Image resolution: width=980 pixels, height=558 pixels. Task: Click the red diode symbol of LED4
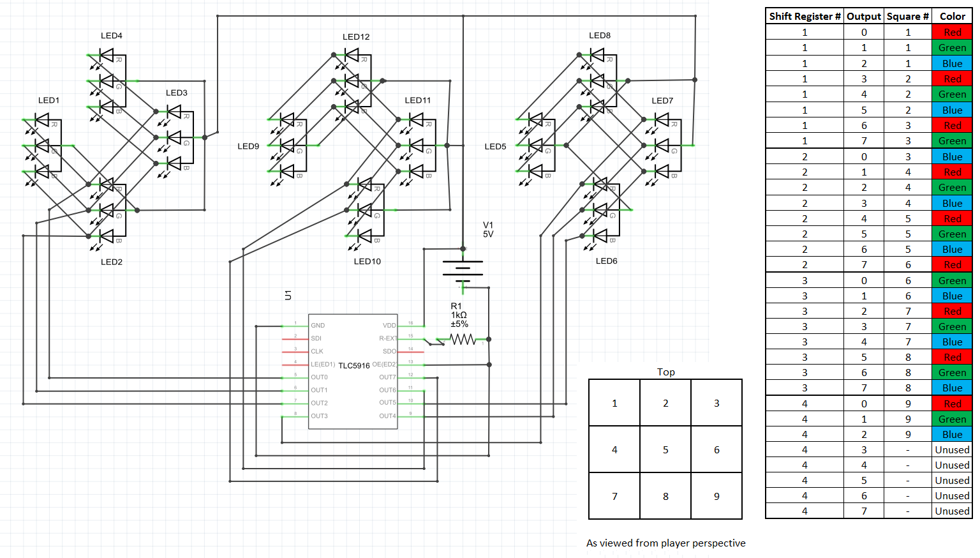pos(107,56)
